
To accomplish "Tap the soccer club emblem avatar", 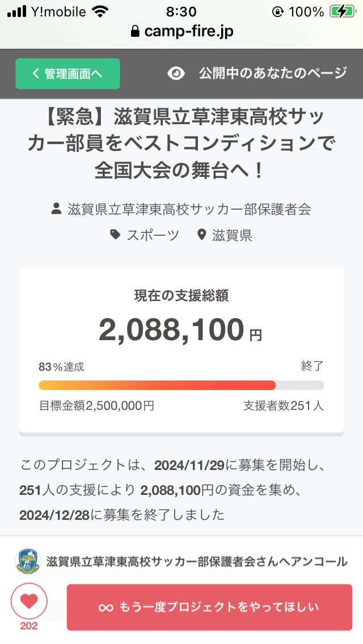I will tap(28, 561).
